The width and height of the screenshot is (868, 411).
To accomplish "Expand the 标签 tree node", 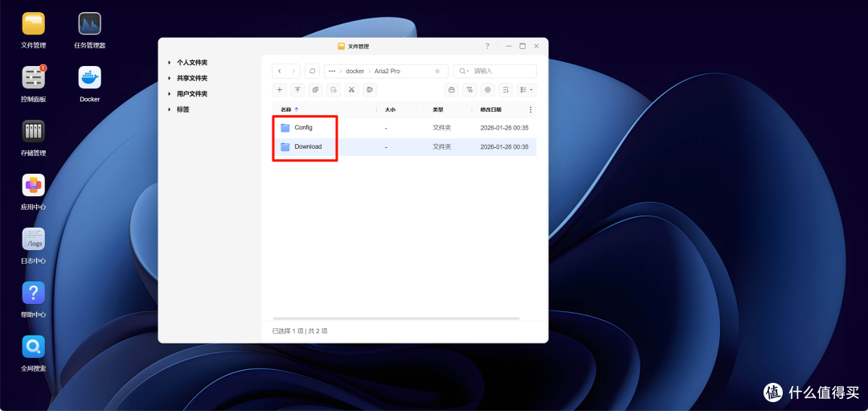I will point(170,109).
